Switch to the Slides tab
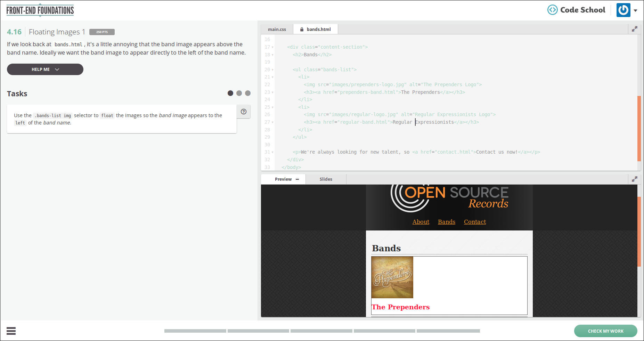This screenshot has height=341, width=644. tap(326, 179)
